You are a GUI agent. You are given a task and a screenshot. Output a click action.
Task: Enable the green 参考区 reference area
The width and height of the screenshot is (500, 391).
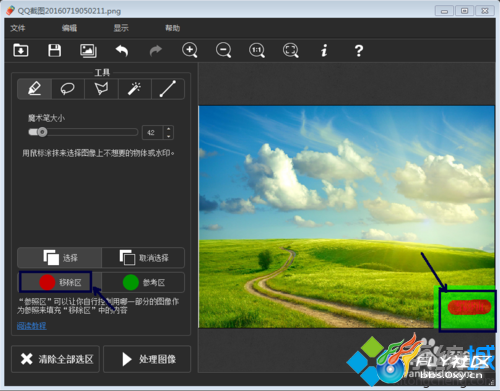(x=143, y=283)
